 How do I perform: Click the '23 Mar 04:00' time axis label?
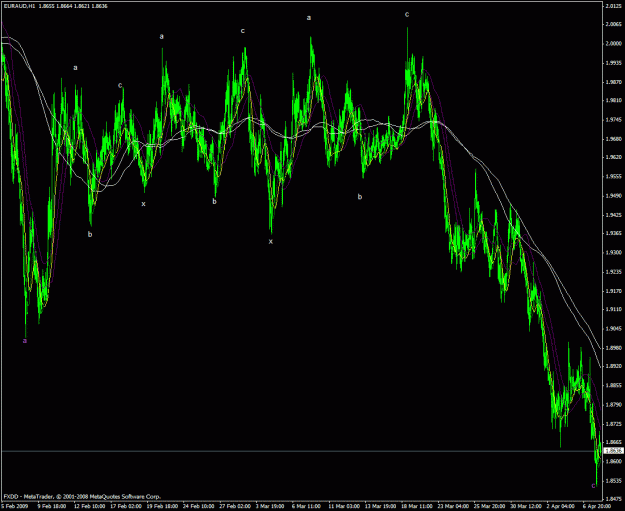(454, 506)
